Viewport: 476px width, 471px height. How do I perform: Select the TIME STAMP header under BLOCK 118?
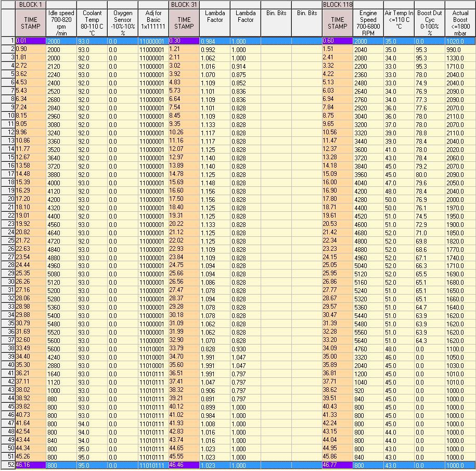(338, 23)
